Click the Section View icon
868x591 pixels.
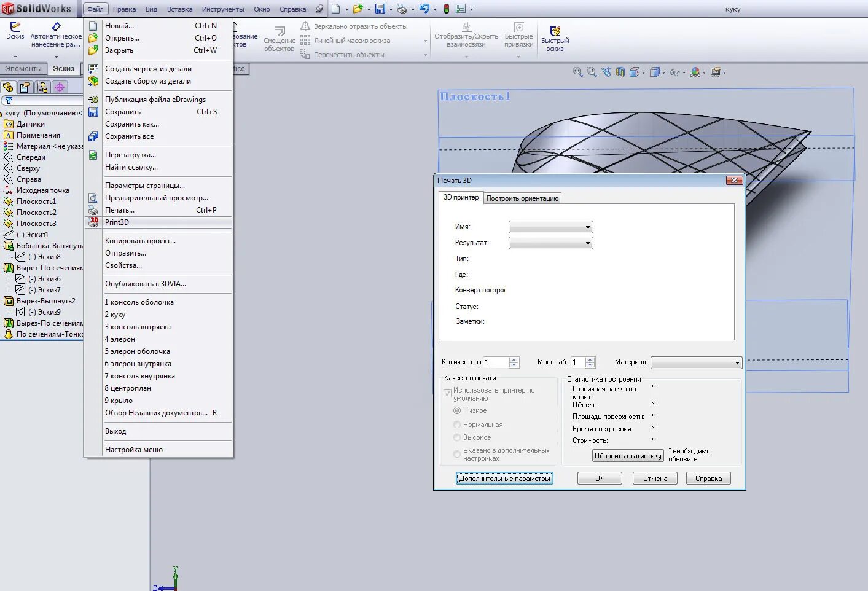click(x=620, y=72)
